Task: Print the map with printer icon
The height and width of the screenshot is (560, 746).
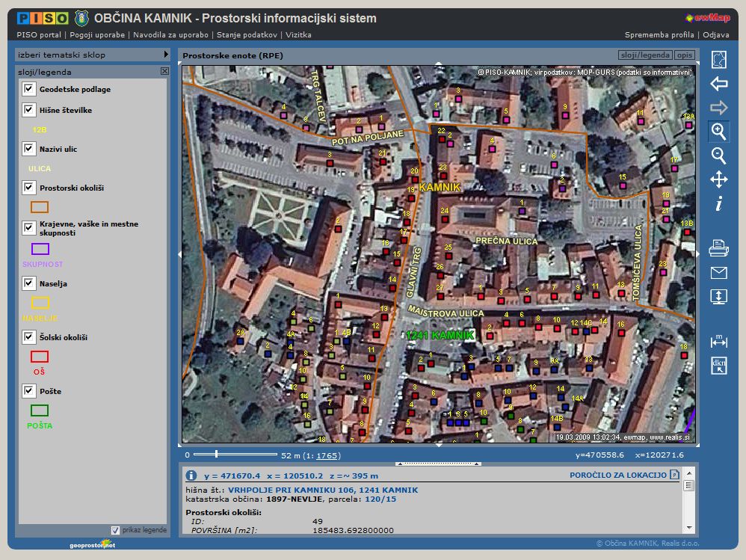Action: pyautogui.click(x=718, y=248)
